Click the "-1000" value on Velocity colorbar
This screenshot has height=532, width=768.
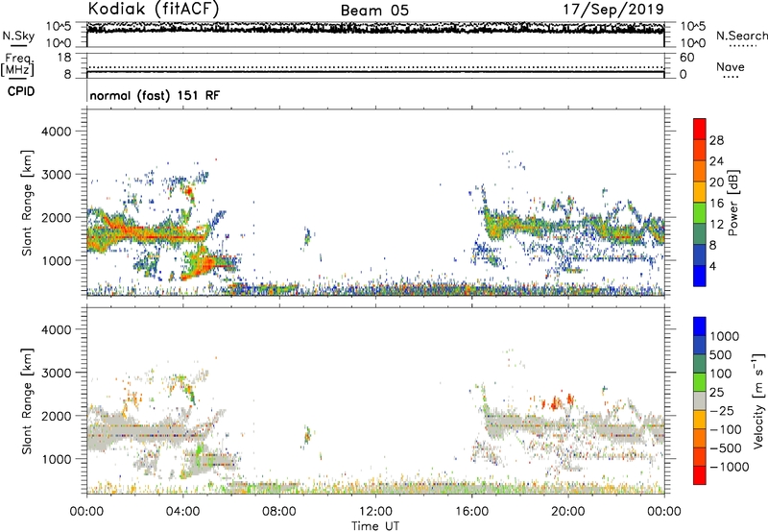730,467
